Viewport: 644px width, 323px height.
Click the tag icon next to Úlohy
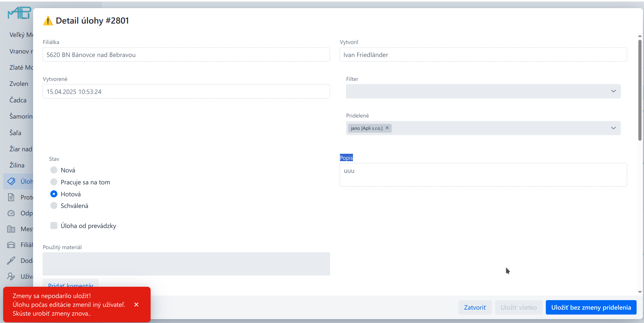[11, 181]
